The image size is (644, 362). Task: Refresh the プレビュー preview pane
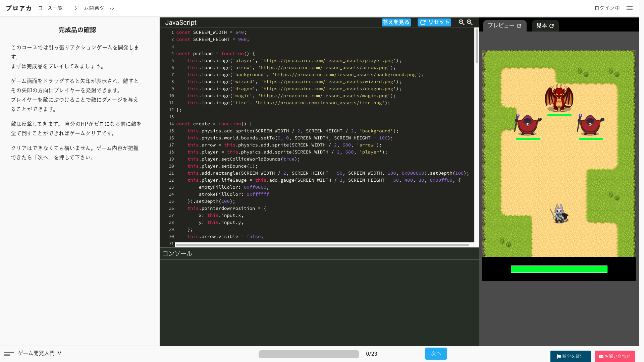tap(519, 25)
